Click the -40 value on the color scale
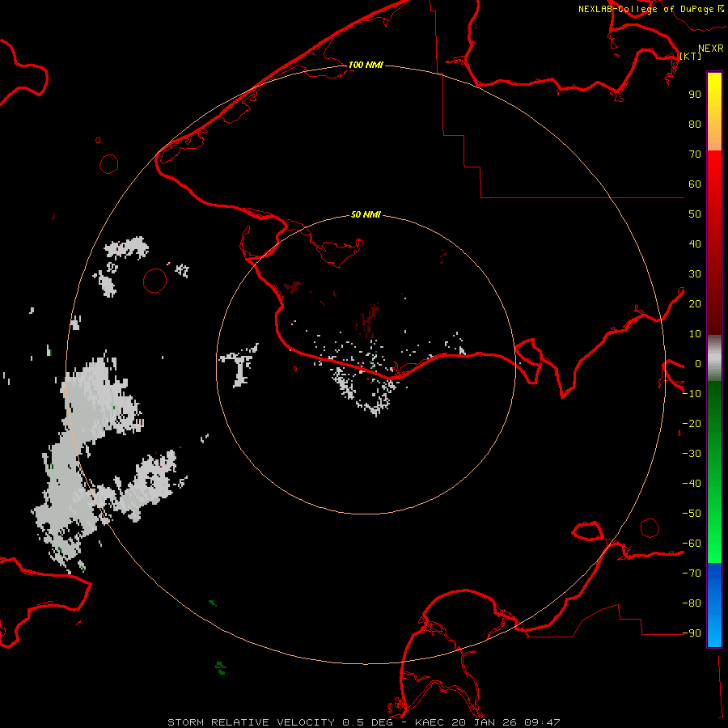The width and height of the screenshot is (728, 728). [x=692, y=484]
